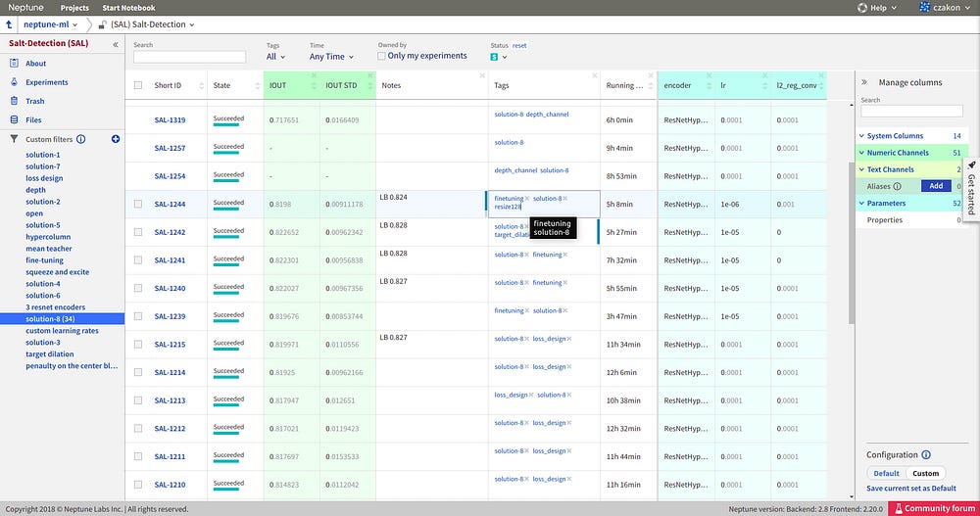Screen dimensions: 980x516
Task: Click the Experiments flask icon
Action: coord(14,82)
